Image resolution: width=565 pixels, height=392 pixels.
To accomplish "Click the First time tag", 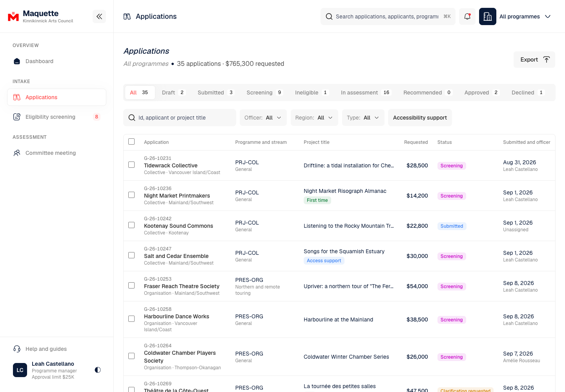I will 317,200.
